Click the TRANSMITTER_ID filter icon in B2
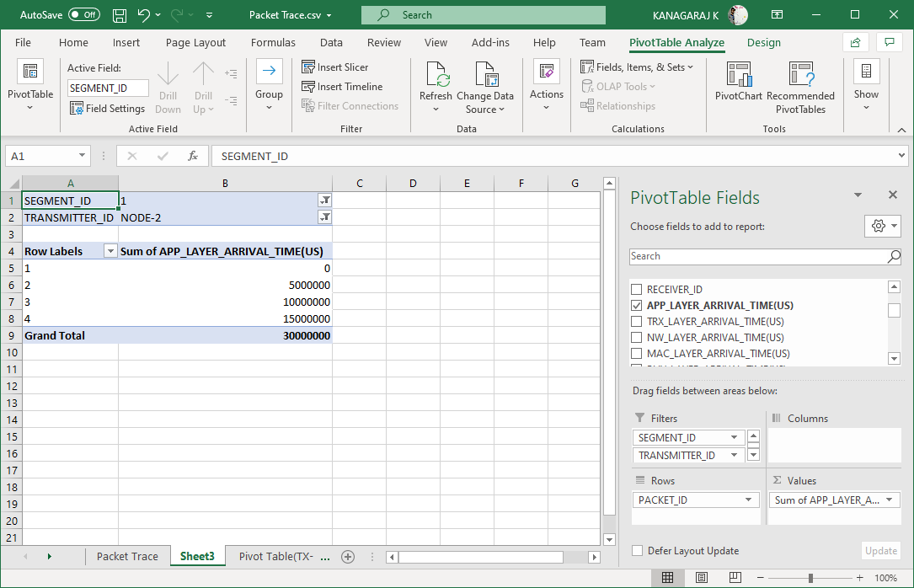This screenshot has height=588, width=914. pos(324,217)
